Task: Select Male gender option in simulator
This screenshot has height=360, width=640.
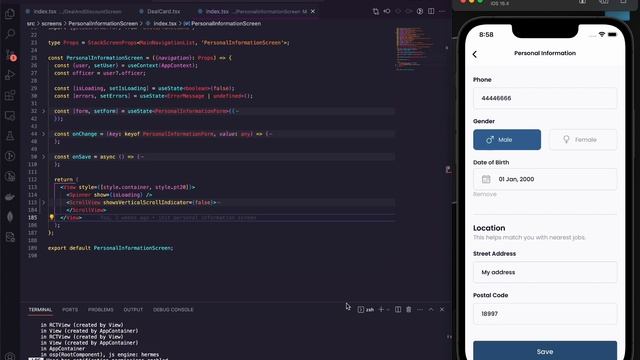Action: [507, 140]
